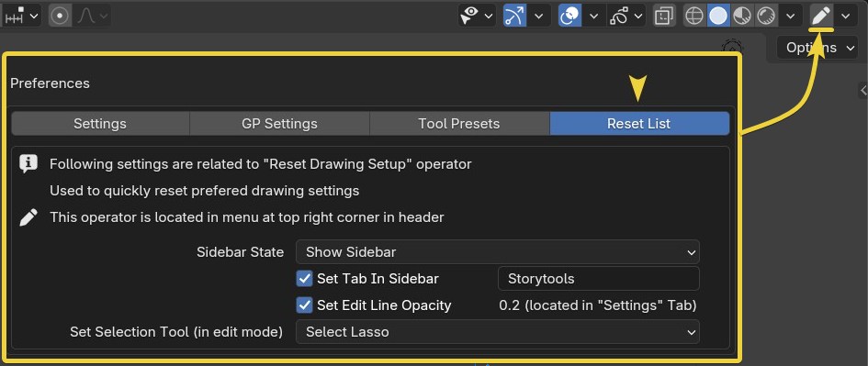Select solid viewport shading

coord(718,16)
